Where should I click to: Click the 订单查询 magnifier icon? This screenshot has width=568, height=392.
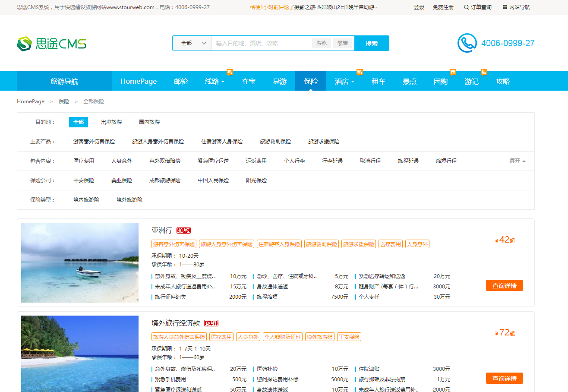(x=466, y=7)
